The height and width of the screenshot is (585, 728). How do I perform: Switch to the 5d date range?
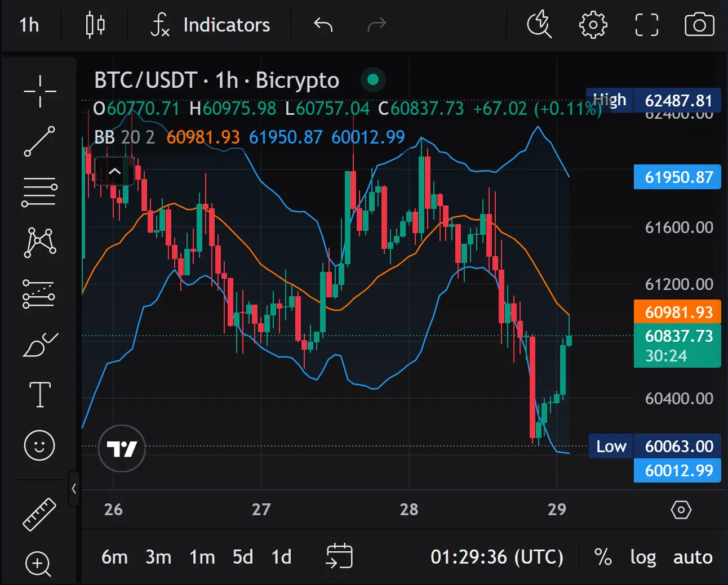click(242, 557)
